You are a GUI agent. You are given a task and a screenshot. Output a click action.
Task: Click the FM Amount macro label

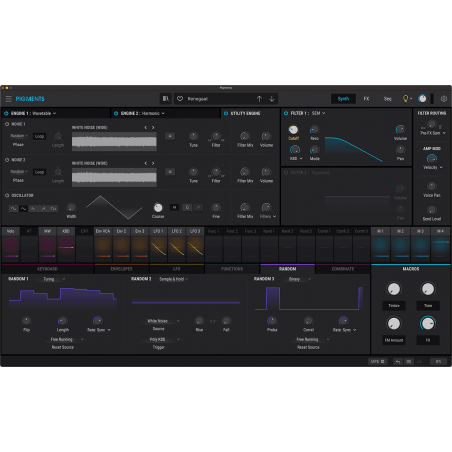[x=394, y=340]
